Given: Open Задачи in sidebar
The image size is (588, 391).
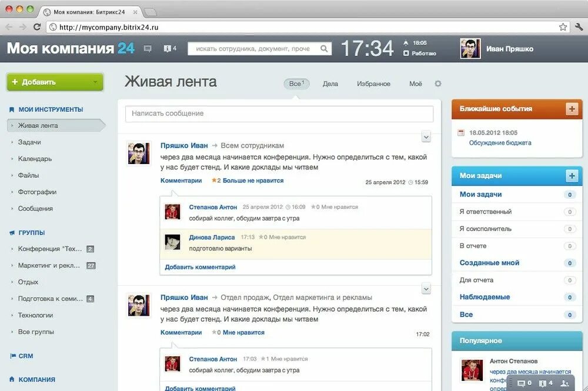Looking at the screenshot, I should [29, 142].
